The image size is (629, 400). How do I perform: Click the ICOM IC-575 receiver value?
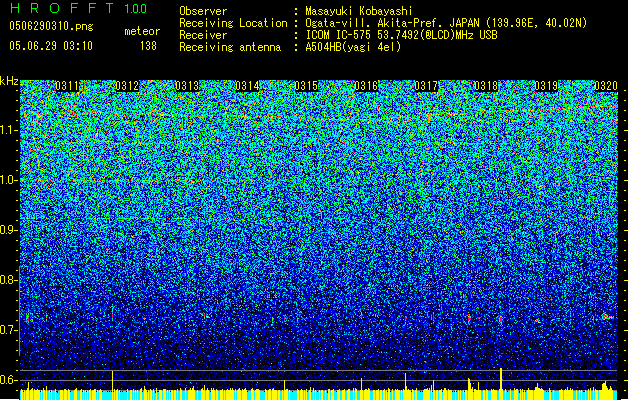pos(401,35)
